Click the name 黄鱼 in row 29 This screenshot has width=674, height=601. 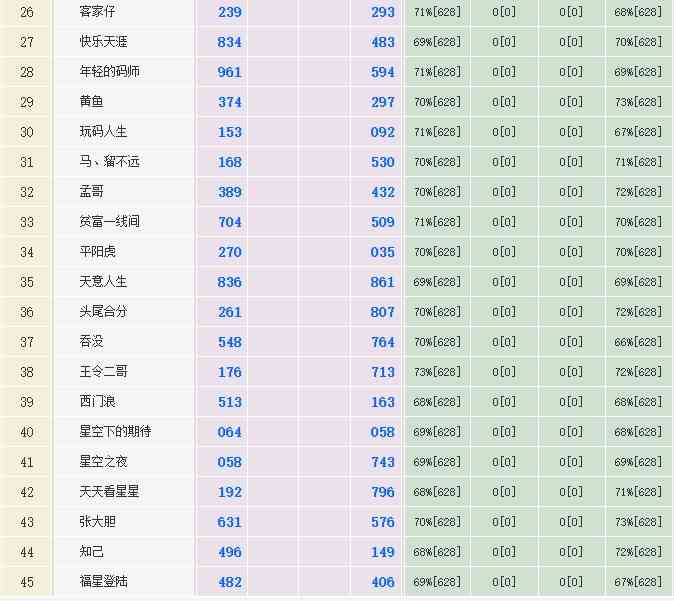pyautogui.click(x=91, y=102)
